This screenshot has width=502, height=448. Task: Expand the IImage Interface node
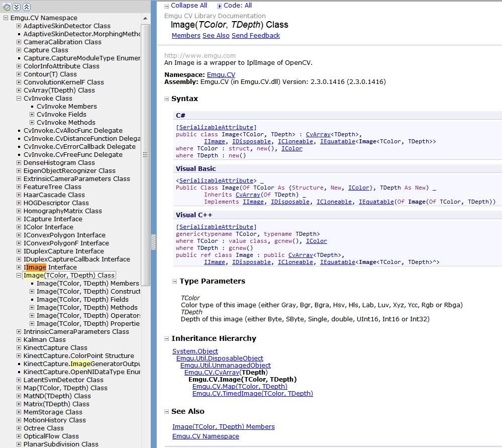pos(19,267)
